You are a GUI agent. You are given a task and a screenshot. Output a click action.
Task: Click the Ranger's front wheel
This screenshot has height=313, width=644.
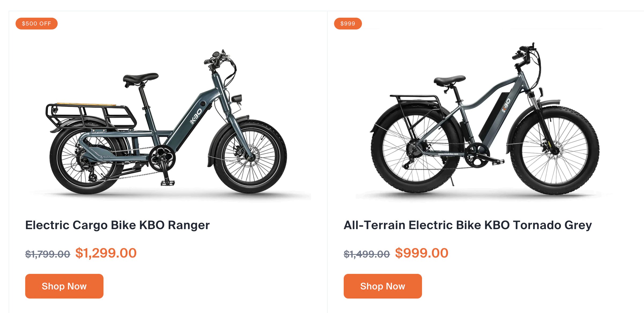[250, 156]
